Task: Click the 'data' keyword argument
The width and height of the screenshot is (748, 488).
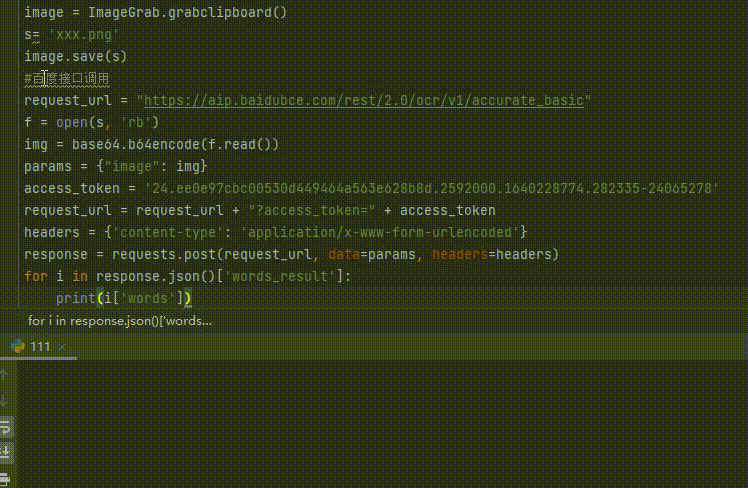Action: [344, 254]
